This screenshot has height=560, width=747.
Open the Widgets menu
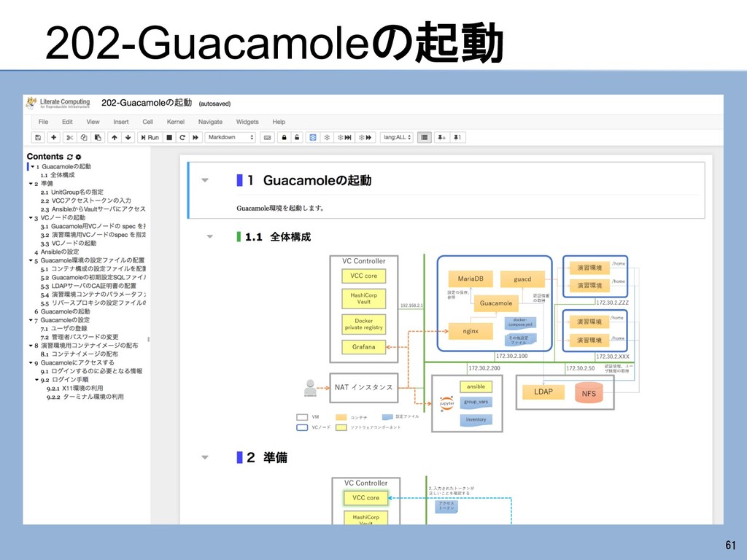(x=247, y=122)
